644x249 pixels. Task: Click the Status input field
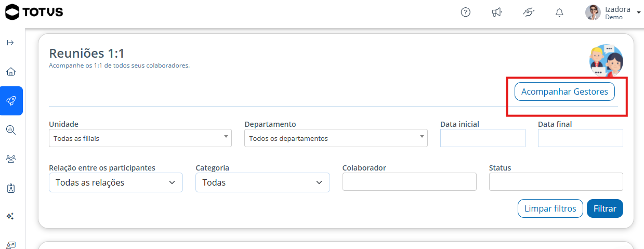coord(556,182)
